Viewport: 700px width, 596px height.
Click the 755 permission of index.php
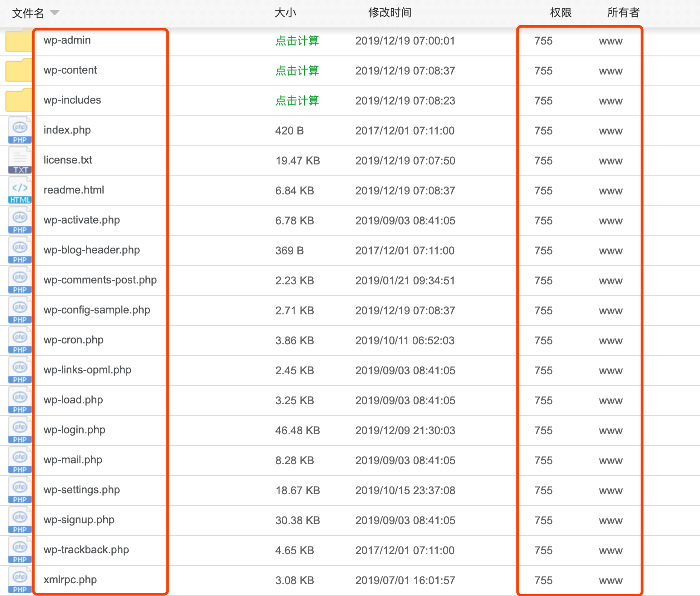pos(544,131)
